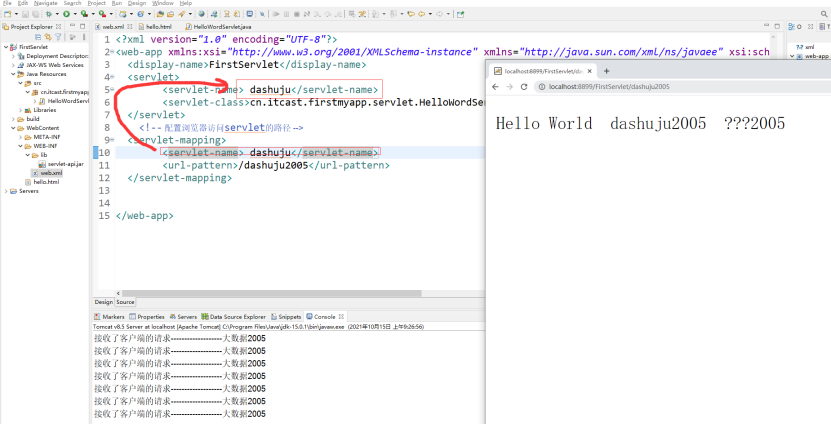Viewport: 831px width, 424px height.
Task: Select hello.html in the project tree
Action: (42, 182)
